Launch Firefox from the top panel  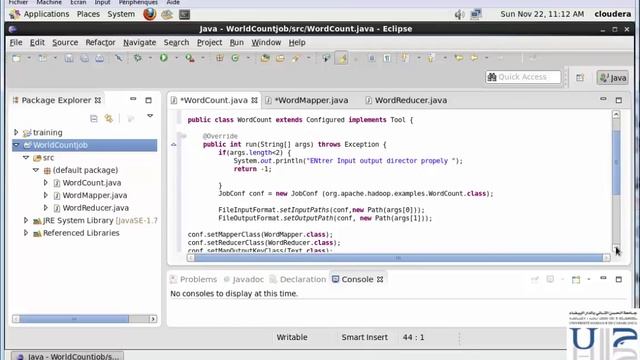tap(149, 14)
